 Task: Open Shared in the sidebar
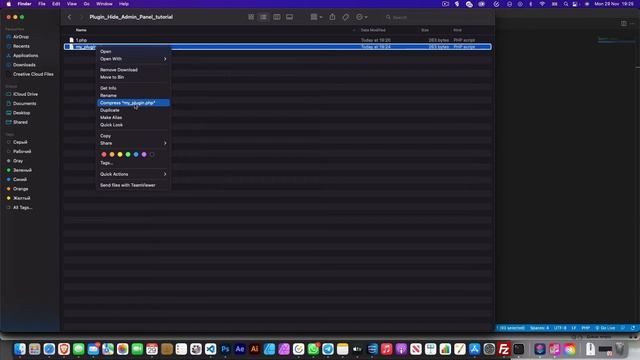20,122
